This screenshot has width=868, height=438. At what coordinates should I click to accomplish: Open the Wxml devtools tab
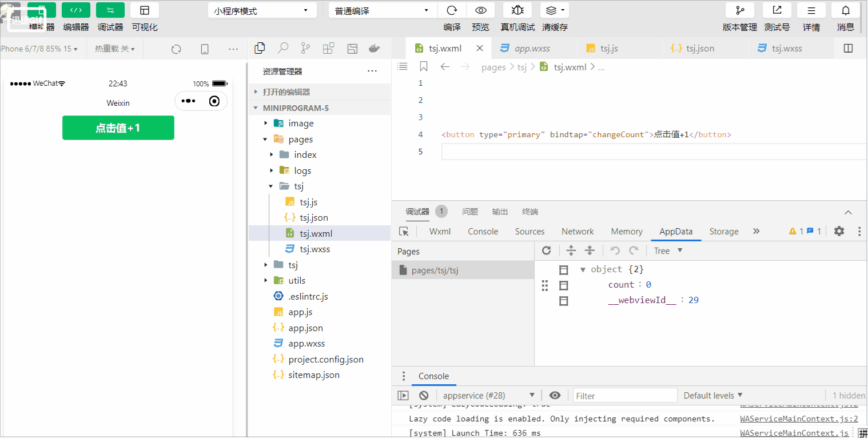[440, 232]
